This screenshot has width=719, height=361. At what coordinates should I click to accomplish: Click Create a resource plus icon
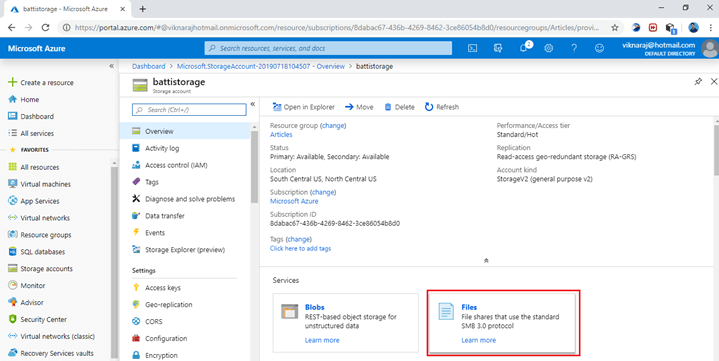click(x=12, y=83)
